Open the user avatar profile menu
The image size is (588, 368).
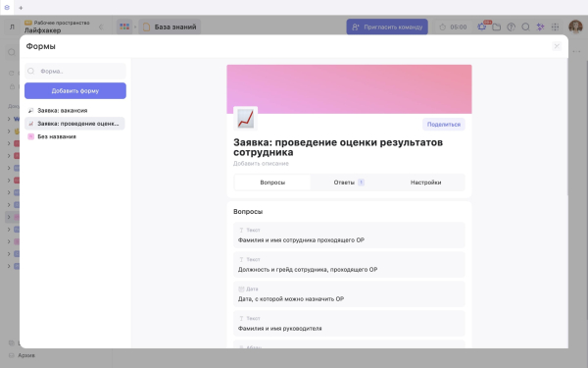pos(575,26)
